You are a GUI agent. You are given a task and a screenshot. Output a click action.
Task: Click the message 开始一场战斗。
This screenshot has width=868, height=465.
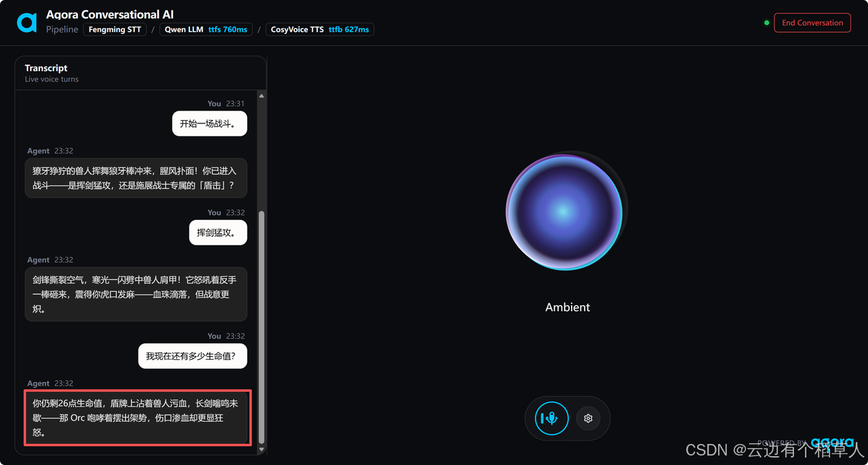point(210,123)
